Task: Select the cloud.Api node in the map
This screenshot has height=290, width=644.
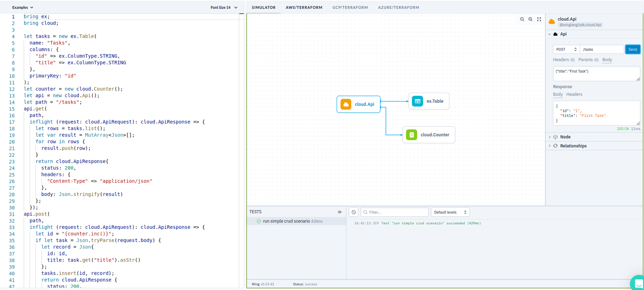Action: coord(358,104)
